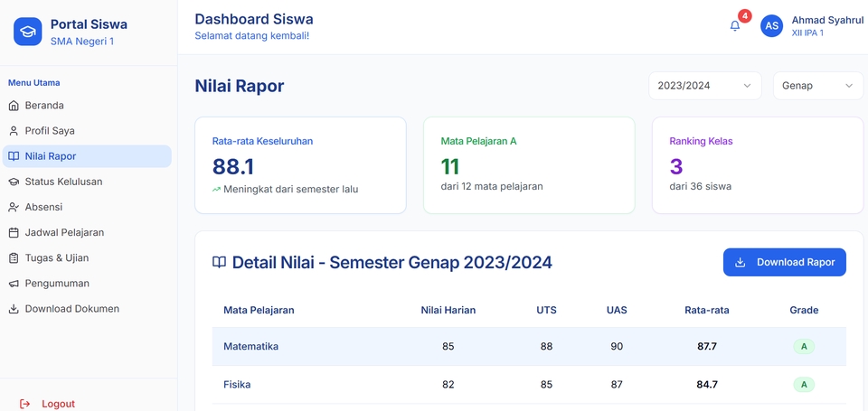The image size is (868, 411).
Task: Click the AS user avatar
Action: tap(772, 26)
